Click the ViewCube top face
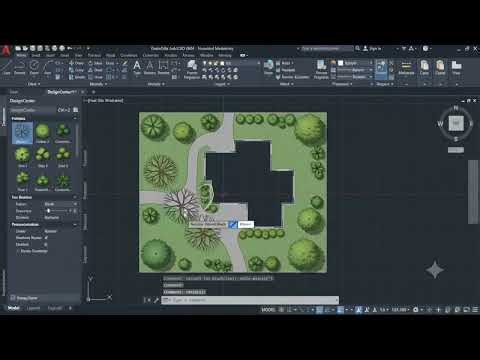 tap(456, 123)
